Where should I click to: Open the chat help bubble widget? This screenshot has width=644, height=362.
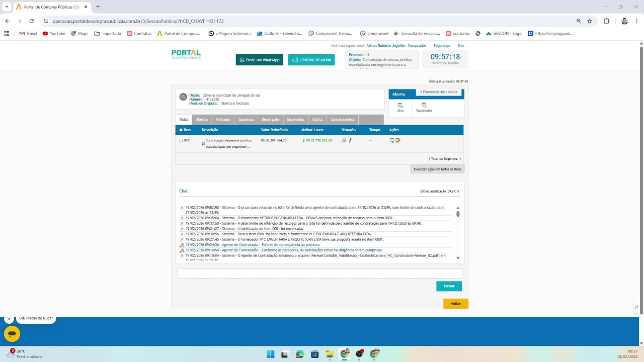(12, 334)
